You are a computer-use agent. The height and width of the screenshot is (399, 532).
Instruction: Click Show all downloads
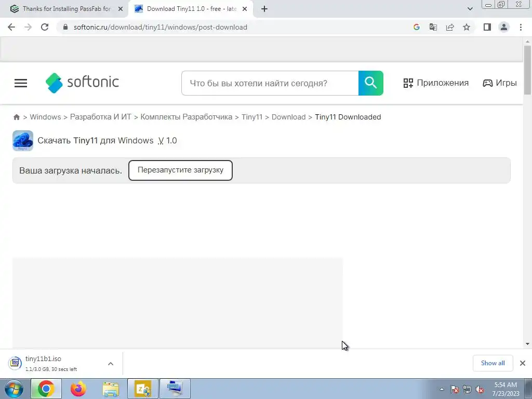pos(493,363)
